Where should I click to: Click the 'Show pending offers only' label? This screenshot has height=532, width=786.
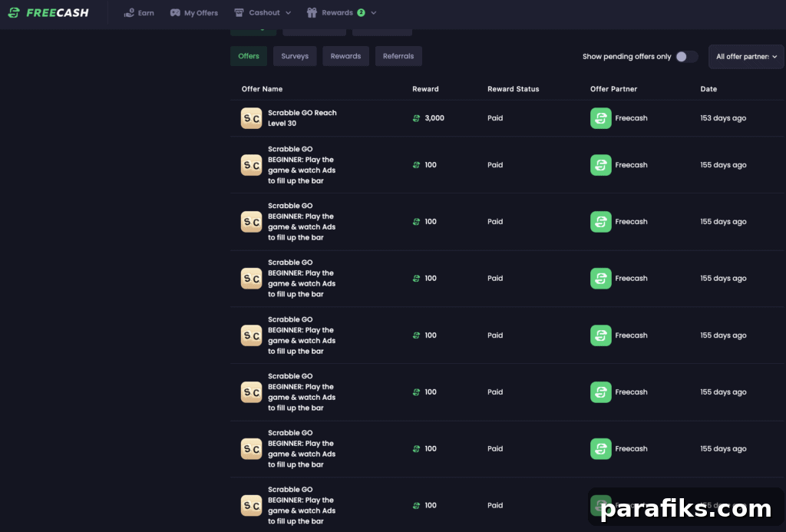[626, 57]
